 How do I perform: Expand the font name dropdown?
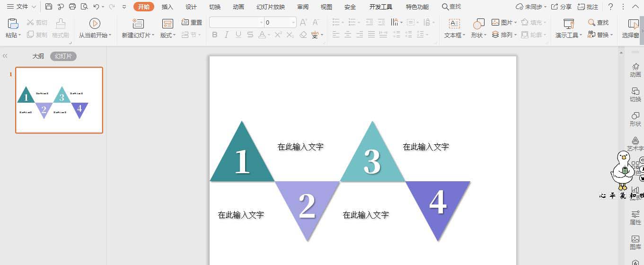pos(261,22)
